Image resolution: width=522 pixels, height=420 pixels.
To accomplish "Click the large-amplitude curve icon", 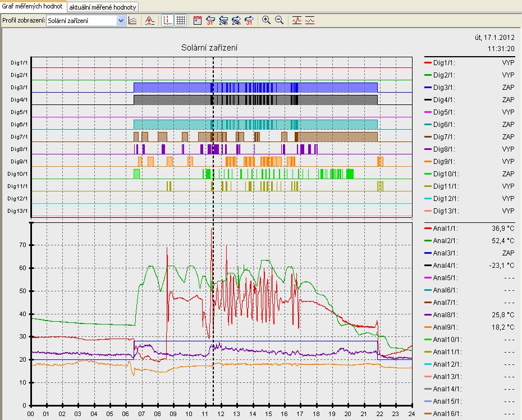I will pos(296,21).
